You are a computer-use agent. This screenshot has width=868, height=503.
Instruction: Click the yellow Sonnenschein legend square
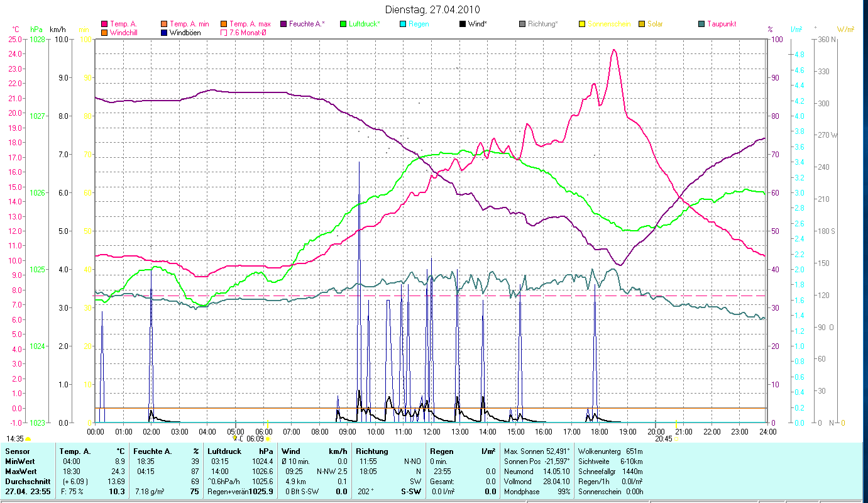point(582,24)
